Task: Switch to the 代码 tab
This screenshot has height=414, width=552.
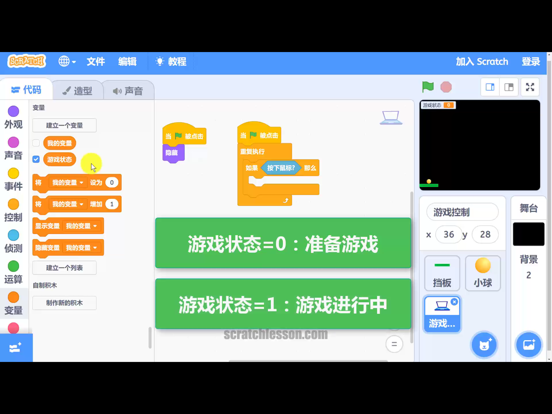Action: point(26,90)
